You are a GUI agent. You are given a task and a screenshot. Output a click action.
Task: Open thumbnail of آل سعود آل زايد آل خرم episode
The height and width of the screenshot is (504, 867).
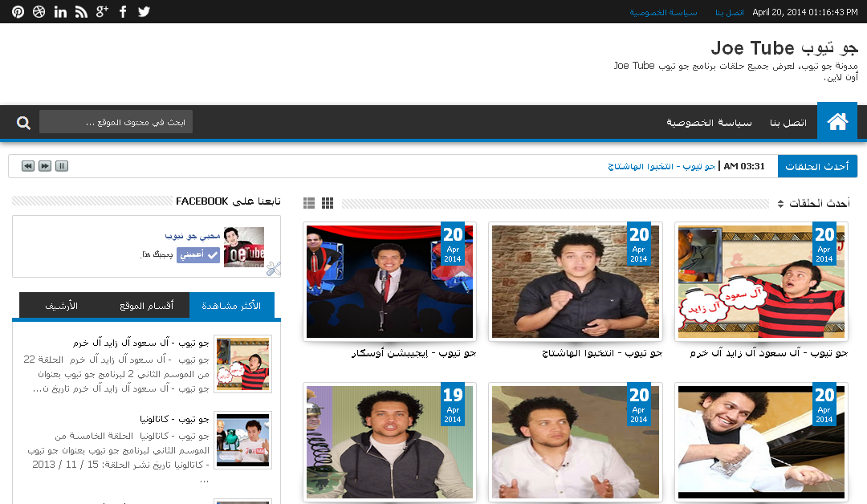[761, 281]
